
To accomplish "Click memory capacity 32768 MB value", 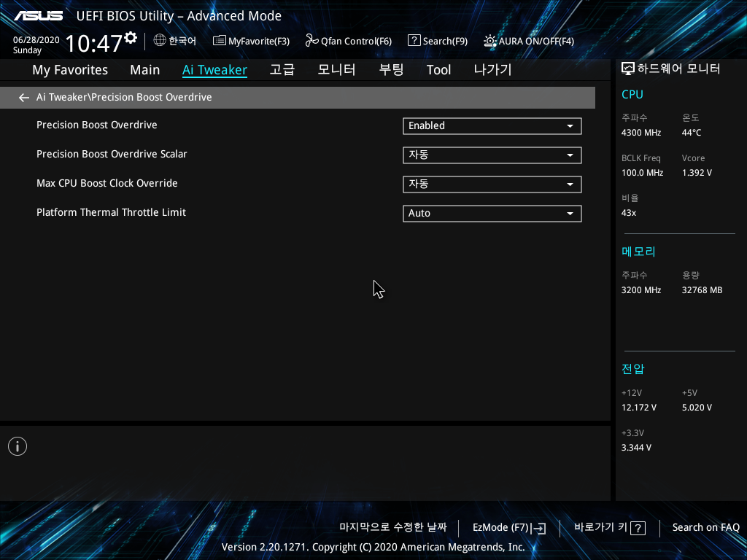I will [x=702, y=290].
